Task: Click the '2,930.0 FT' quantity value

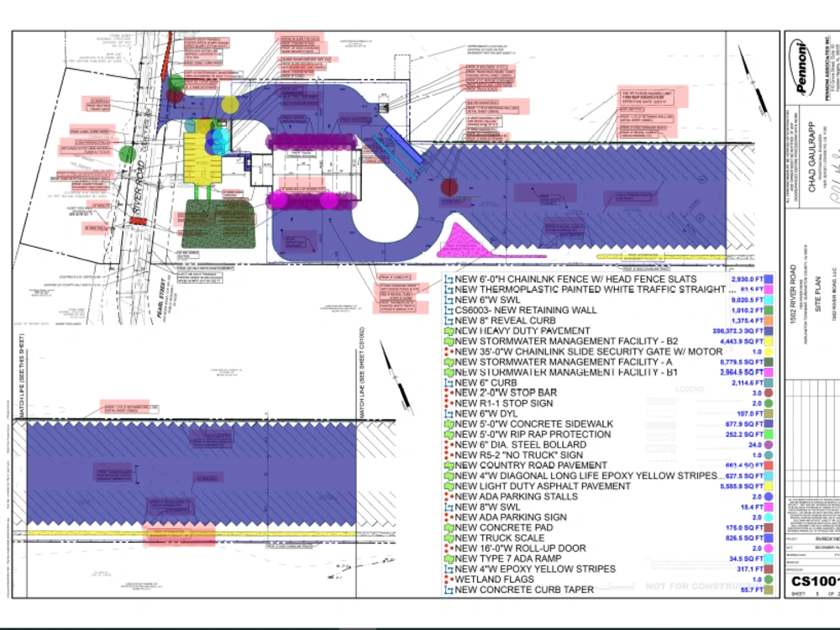Action: 748,279
